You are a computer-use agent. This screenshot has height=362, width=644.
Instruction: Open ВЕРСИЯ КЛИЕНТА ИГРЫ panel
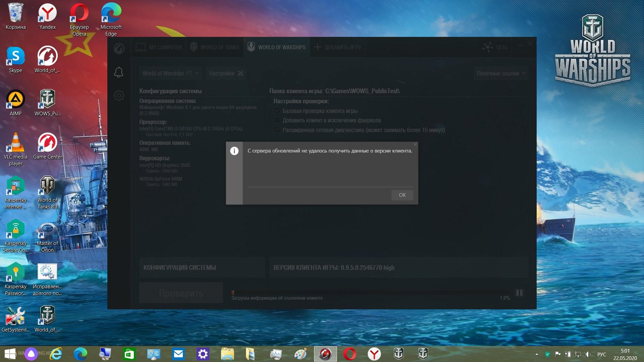pyautogui.click(x=399, y=267)
